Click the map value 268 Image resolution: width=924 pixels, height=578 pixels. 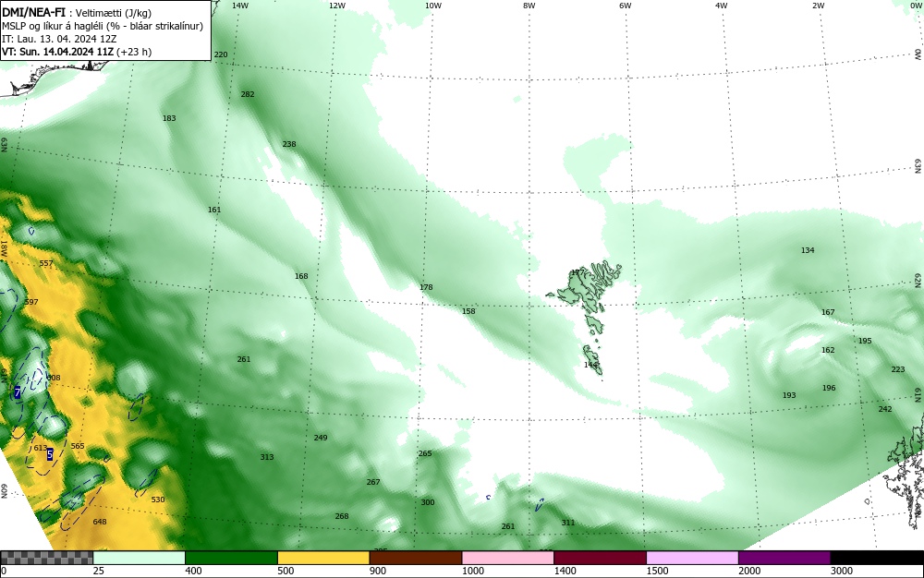[x=342, y=516]
